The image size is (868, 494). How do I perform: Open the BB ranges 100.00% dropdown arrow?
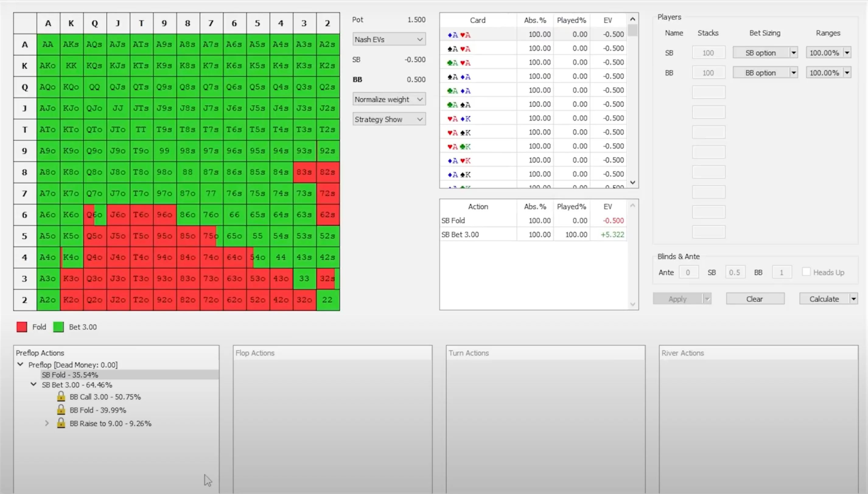tap(847, 73)
